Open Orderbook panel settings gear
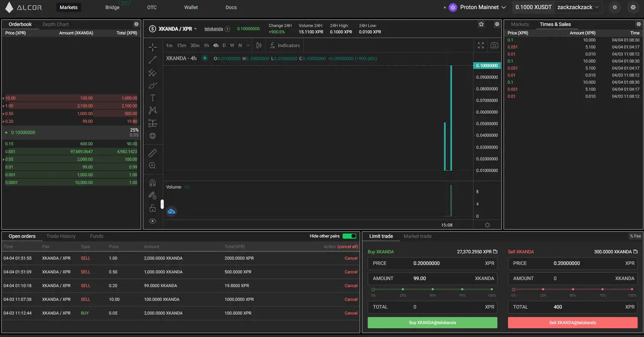The image size is (644, 337). pyautogui.click(x=136, y=24)
